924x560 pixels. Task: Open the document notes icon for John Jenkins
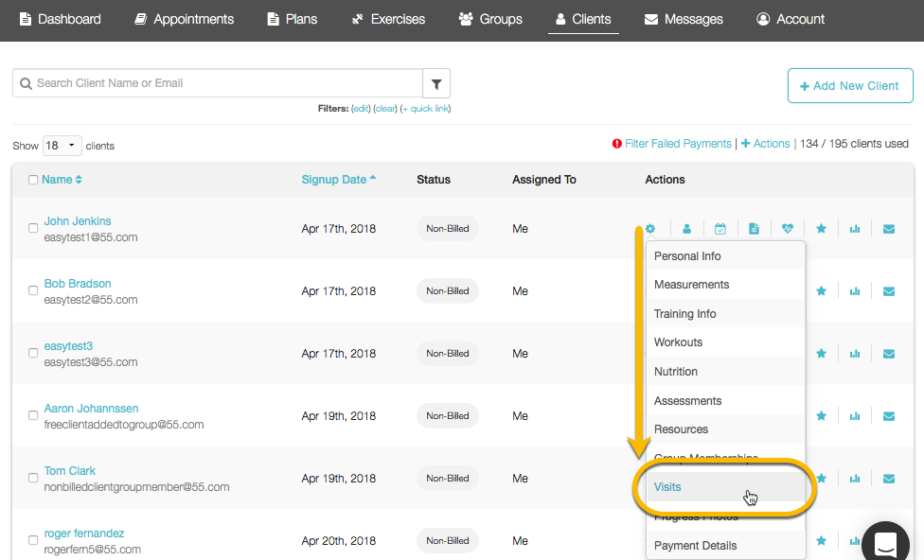754,228
